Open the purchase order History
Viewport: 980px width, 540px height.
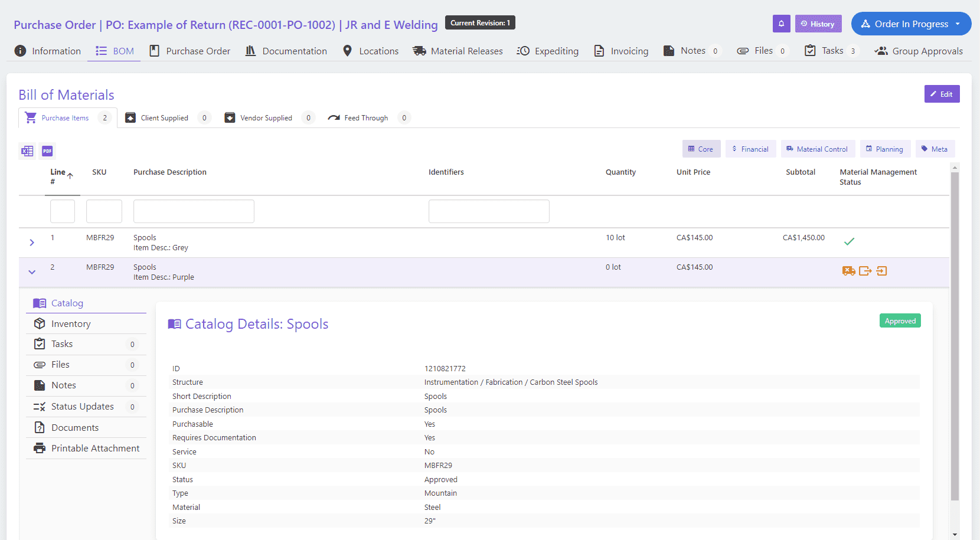click(819, 24)
